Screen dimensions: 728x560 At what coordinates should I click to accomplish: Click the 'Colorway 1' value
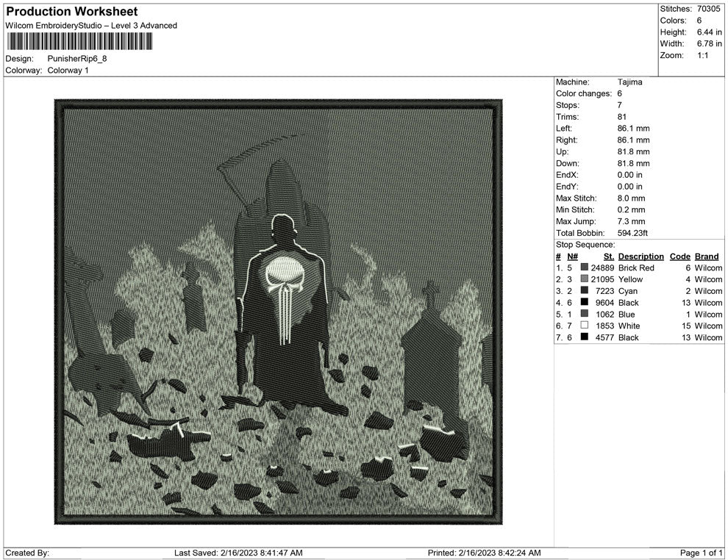68,70
